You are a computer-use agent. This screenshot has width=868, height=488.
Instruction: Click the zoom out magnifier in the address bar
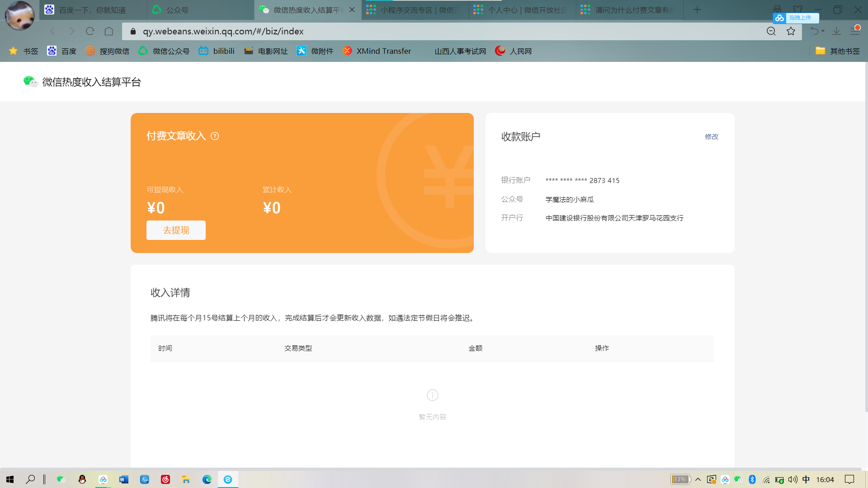tap(771, 31)
